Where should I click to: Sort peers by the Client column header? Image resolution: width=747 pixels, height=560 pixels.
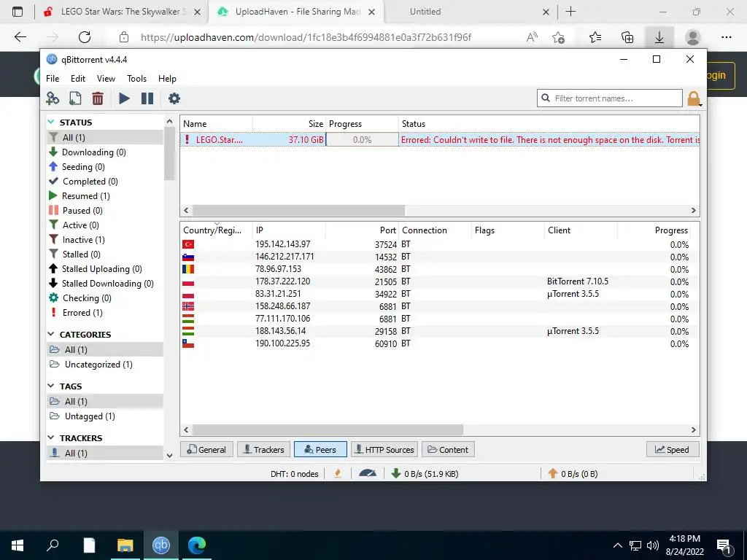[581, 230]
